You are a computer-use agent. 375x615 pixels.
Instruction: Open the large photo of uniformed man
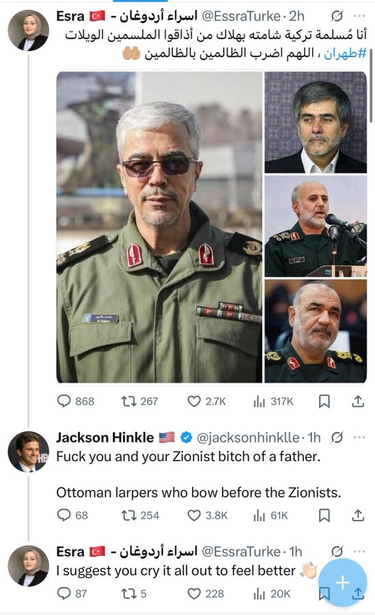point(159,227)
